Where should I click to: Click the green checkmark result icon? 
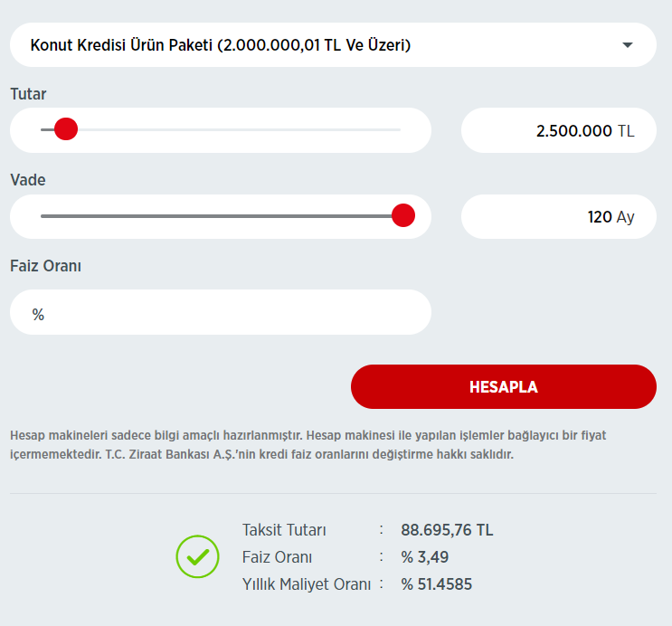point(197,557)
